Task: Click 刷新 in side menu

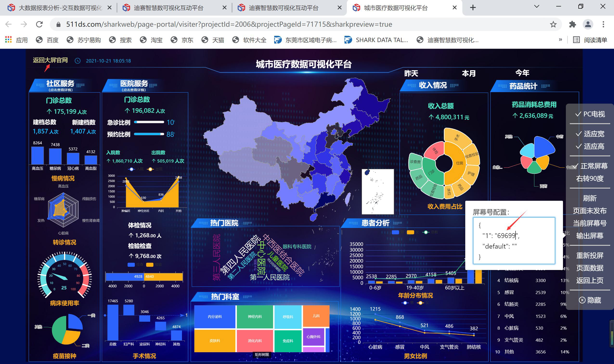Action: [590, 198]
